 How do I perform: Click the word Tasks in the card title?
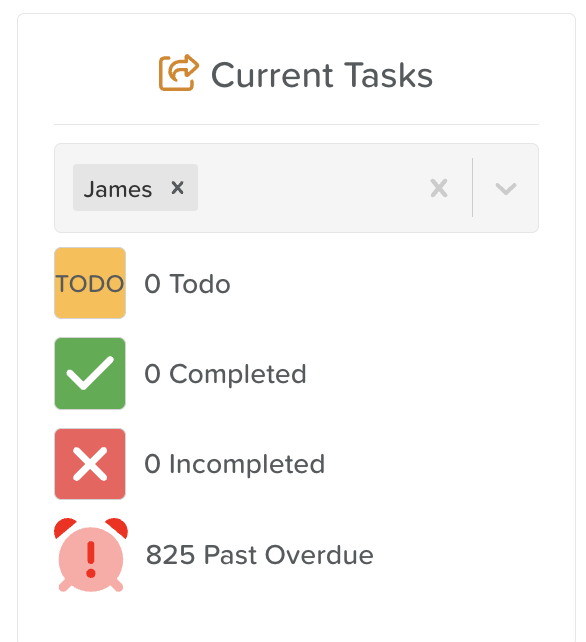(388, 75)
